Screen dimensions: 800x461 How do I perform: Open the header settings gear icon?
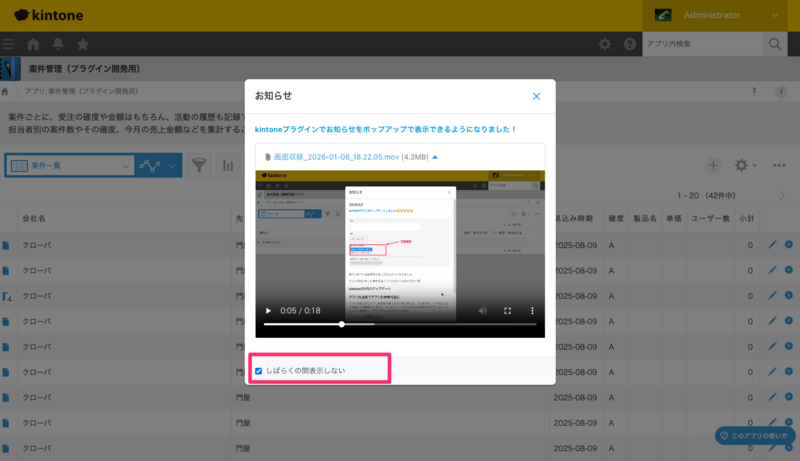pyautogui.click(x=605, y=44)
